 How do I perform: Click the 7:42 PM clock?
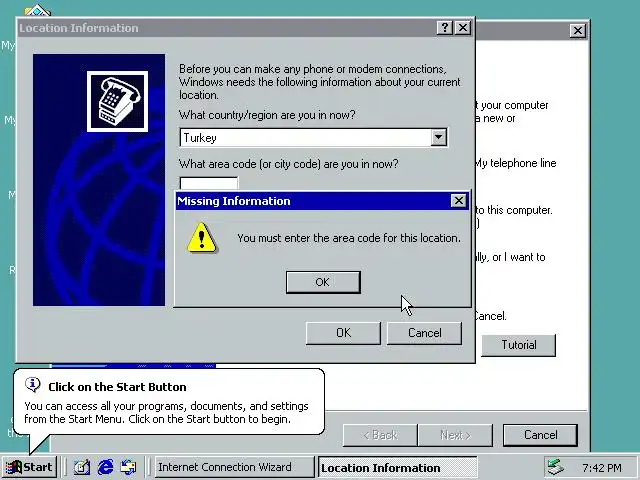tap(602, 468)
